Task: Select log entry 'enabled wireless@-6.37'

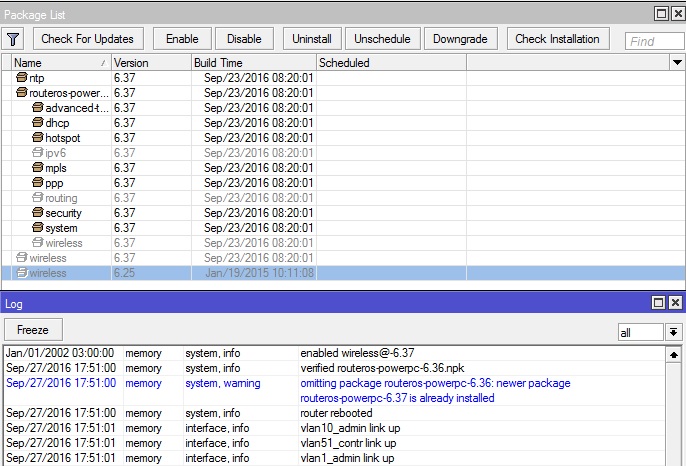Action: pyautogui.click(x=357, y=353)
